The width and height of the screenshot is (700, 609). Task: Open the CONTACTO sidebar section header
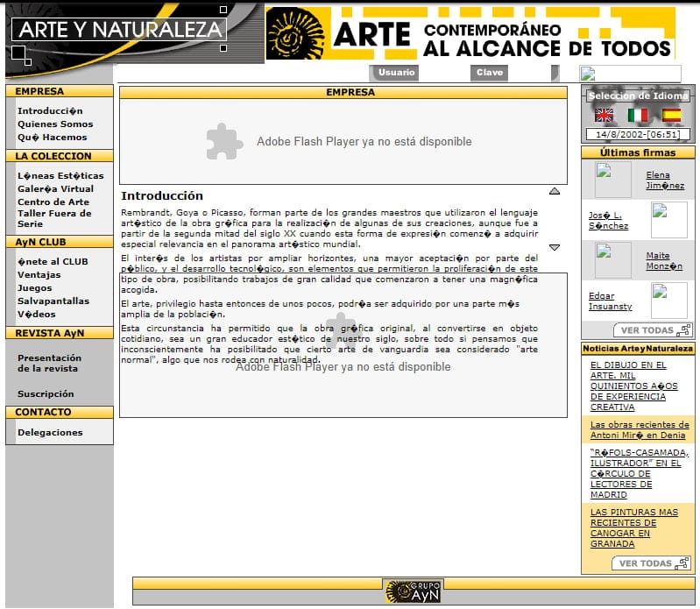[60, 412]
